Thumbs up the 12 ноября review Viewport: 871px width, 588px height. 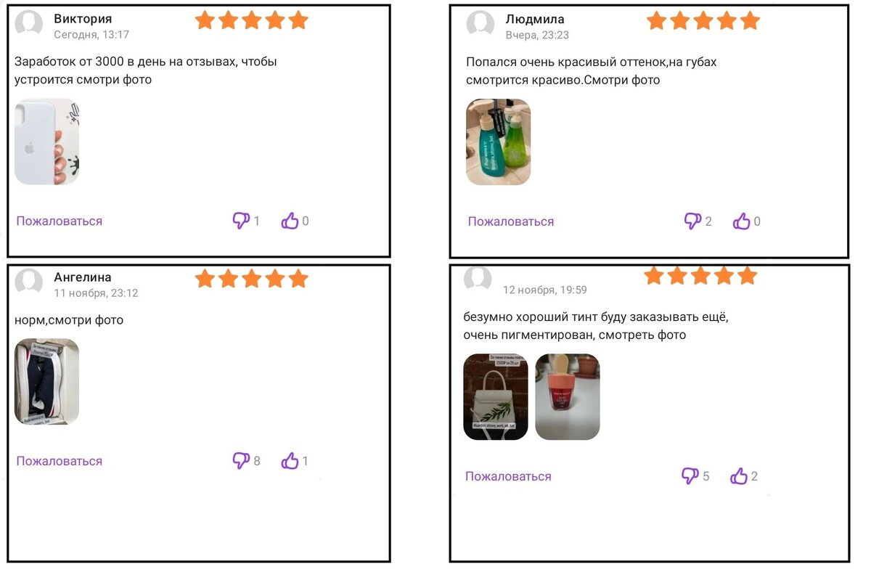point(739,476)
